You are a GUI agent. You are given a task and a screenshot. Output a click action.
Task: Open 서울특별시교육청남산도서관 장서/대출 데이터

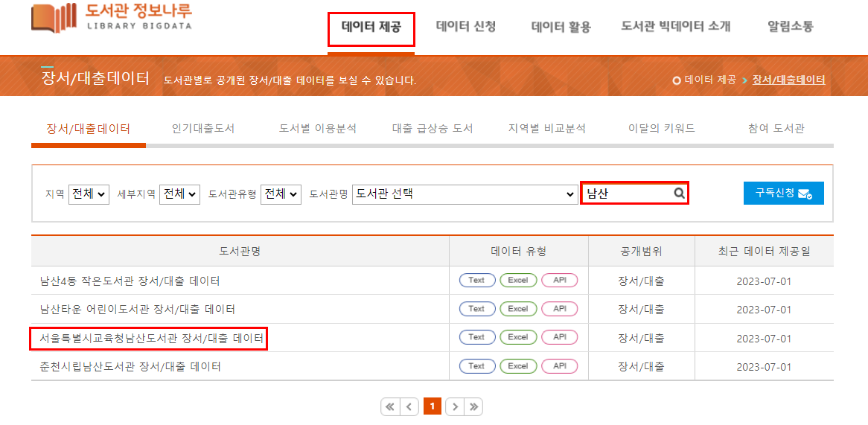coord(151,338)
